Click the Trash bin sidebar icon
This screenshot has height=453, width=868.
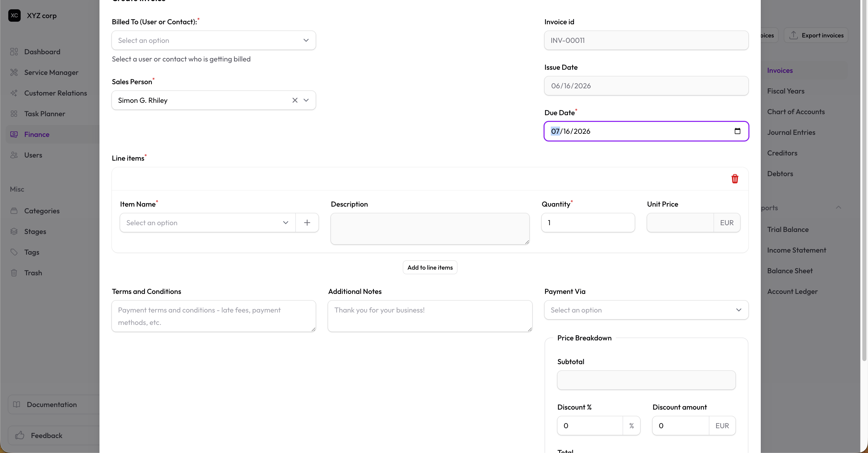pos(14,273)
